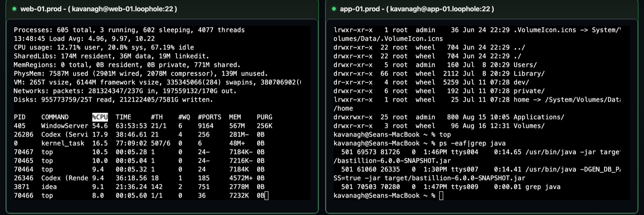Click the MEM column header

(x=235, y=117)
